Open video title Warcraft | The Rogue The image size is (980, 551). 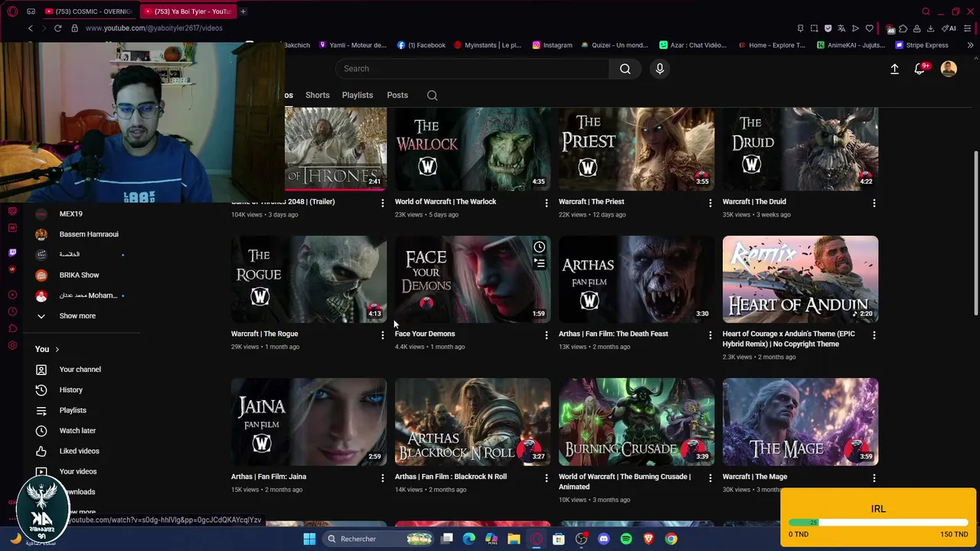coord(264,334)
